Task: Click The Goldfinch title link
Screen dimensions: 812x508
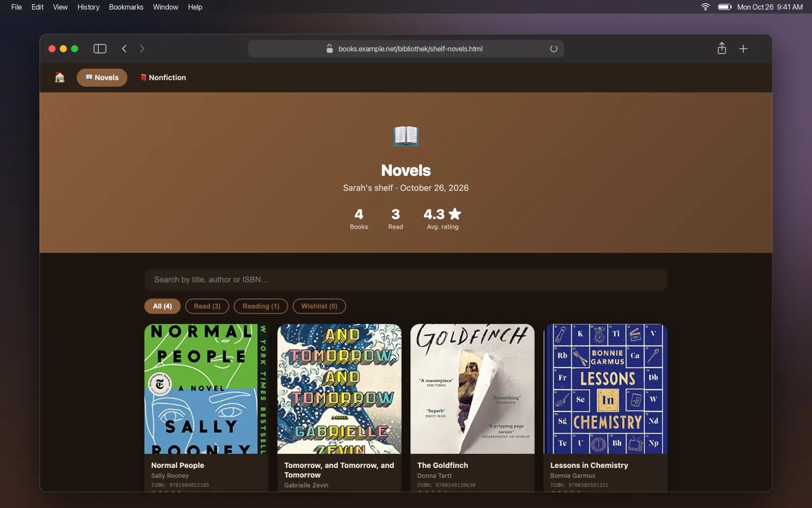Action: coord(443,465)
